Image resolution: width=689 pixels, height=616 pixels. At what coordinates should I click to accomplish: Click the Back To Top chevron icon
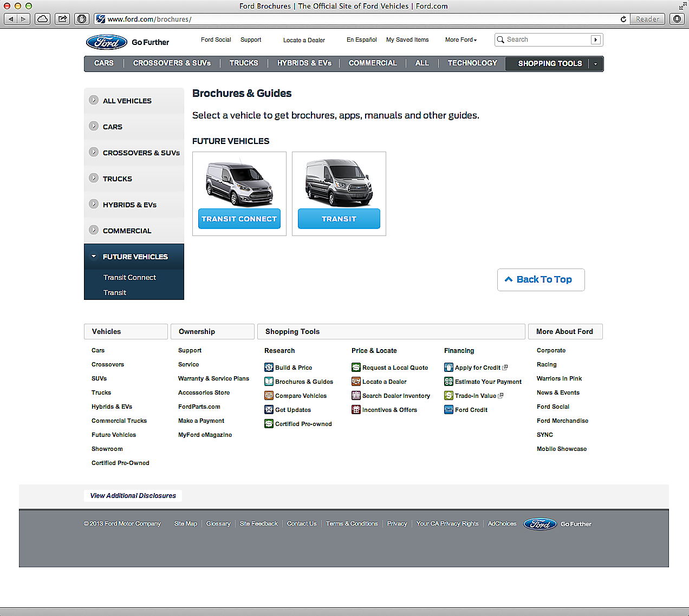click(x=509, y=279)
